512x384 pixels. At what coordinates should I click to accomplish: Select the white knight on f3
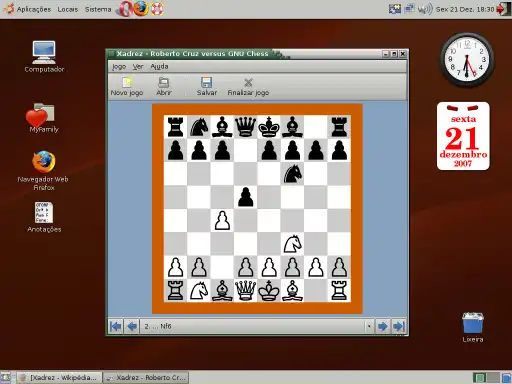(x=292, y=244)
